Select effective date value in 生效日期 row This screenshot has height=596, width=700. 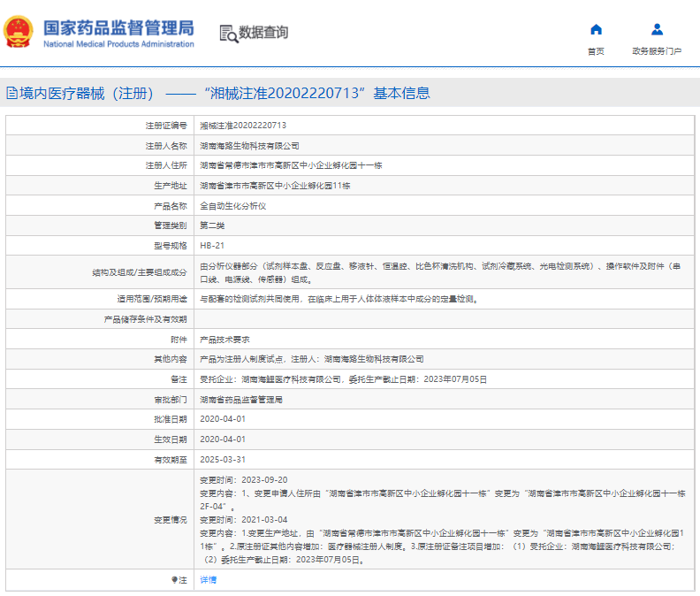coord(223,439)
